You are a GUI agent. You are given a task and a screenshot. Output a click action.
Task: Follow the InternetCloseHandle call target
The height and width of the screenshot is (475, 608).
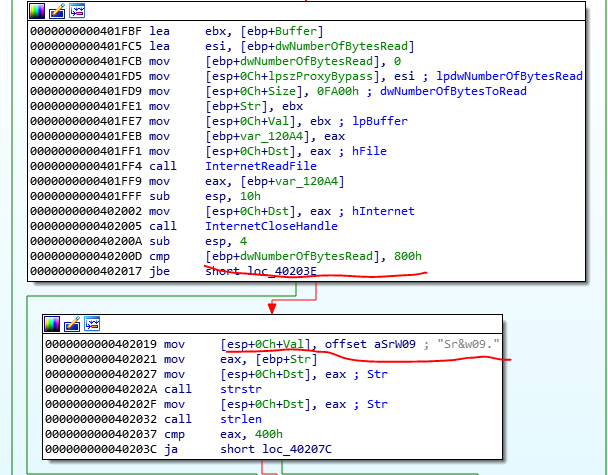[x=271, y=226]
